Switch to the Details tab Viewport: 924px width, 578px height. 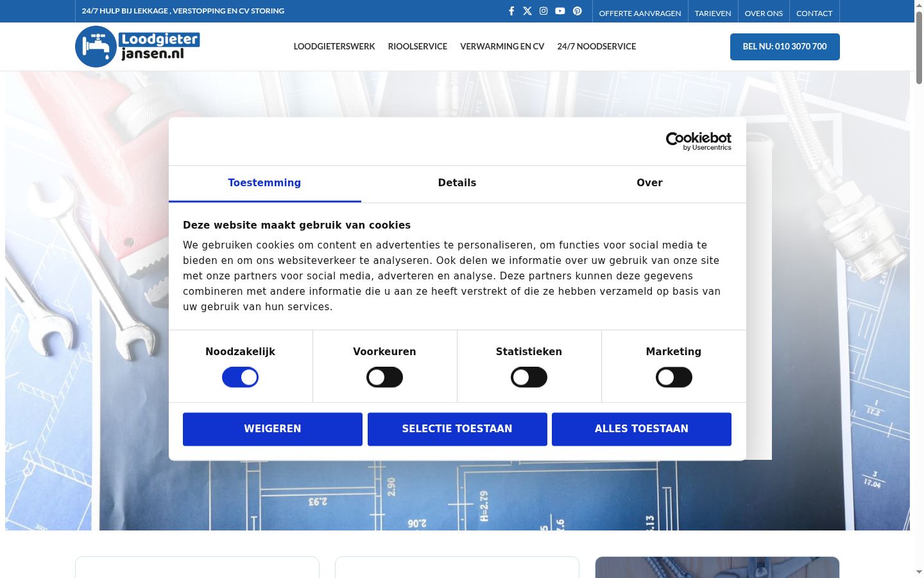(x=457, y=183)
